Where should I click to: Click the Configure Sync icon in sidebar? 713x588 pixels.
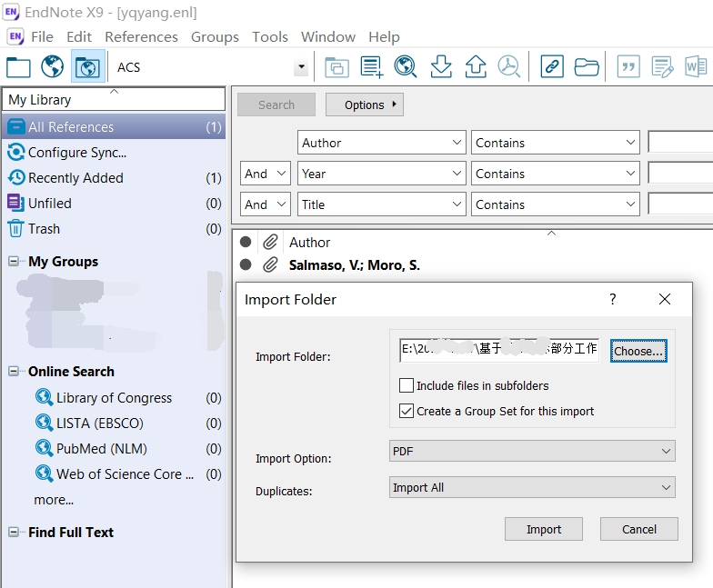pos(16,153)
